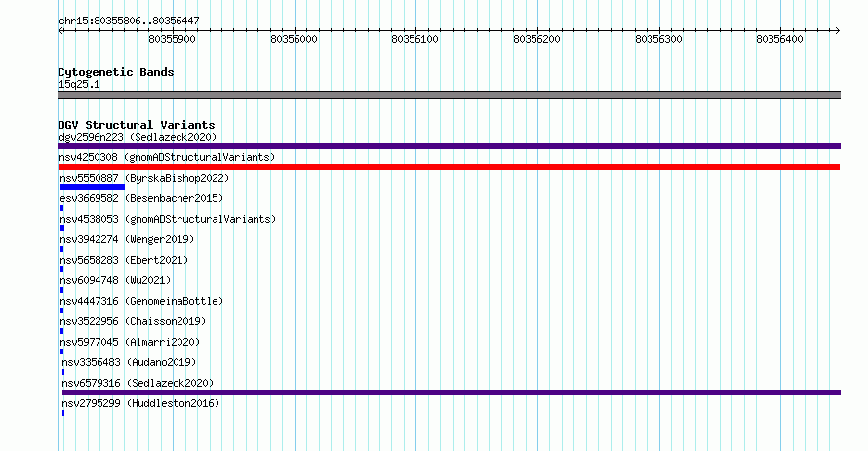
Task: Select the red nsv4250308 variant bar
Action: [449, 167]
